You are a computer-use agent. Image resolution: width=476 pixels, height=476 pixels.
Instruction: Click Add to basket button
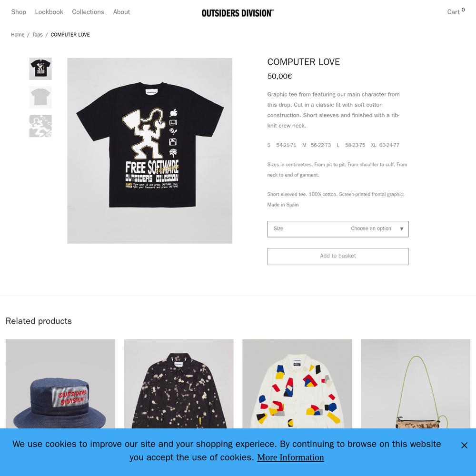point(338,256)
